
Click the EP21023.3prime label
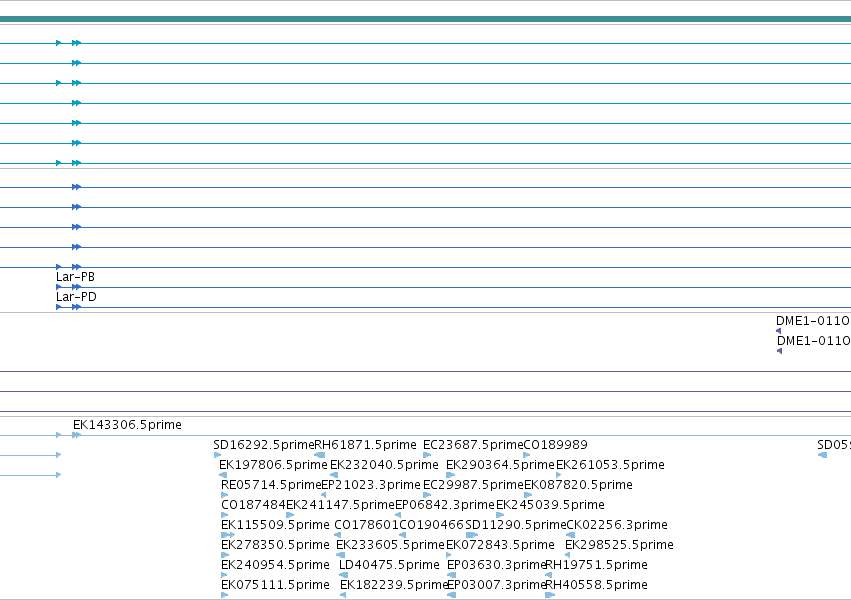[371, 485]
